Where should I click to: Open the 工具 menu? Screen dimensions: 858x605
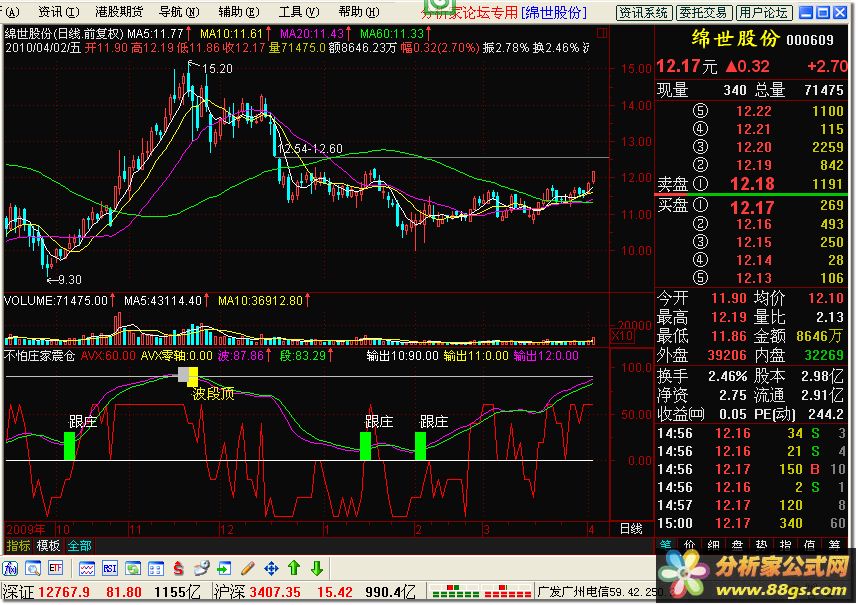pos(299,11)
